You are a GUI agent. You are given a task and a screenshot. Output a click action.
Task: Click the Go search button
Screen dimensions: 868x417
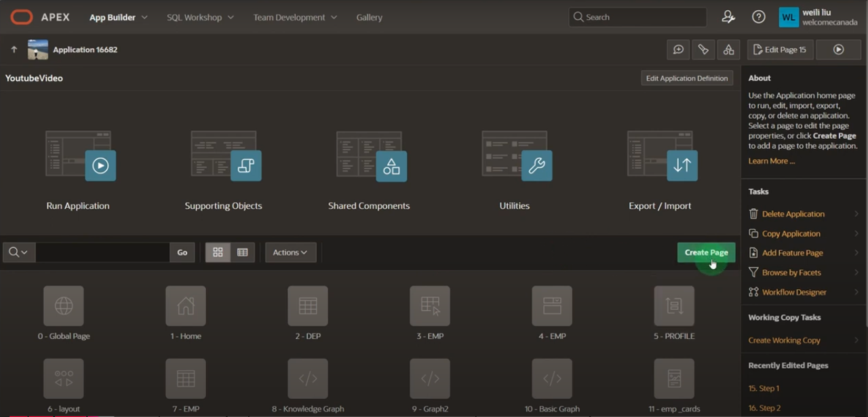click(x=182, y=252)
